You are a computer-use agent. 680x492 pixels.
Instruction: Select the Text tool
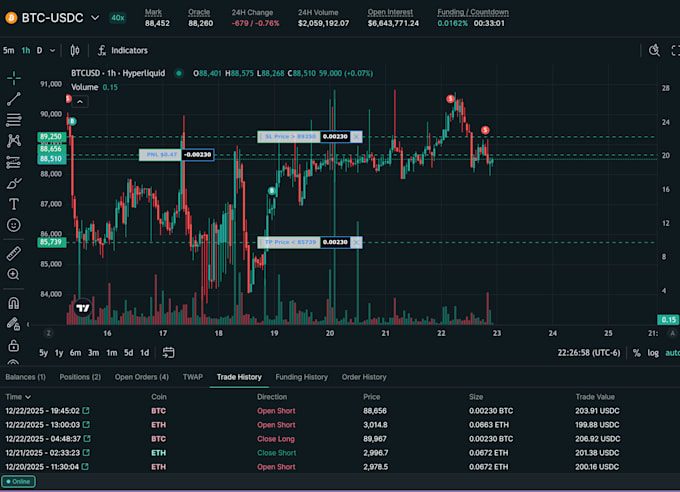click(x=14, y=204)
